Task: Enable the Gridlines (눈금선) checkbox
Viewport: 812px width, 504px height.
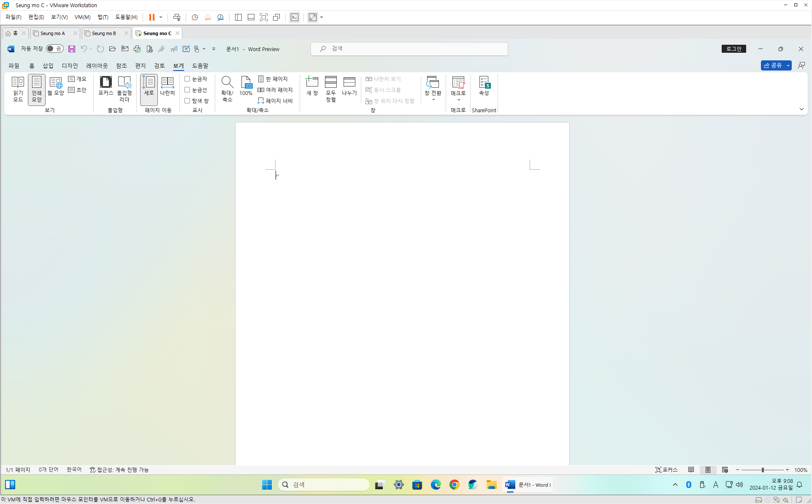Action: (x=187, y=90)
